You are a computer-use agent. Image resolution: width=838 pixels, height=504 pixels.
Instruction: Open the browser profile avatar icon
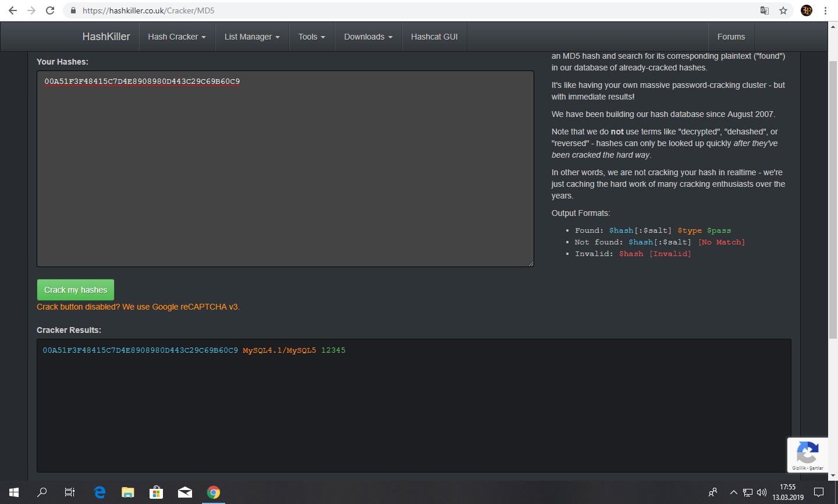click(807, 10)
